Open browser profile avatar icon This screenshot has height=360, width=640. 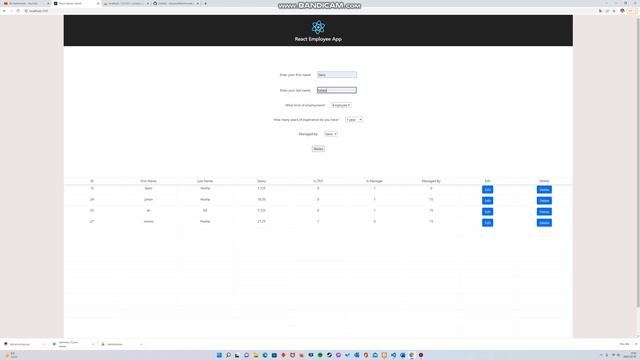tap(622, 11)
